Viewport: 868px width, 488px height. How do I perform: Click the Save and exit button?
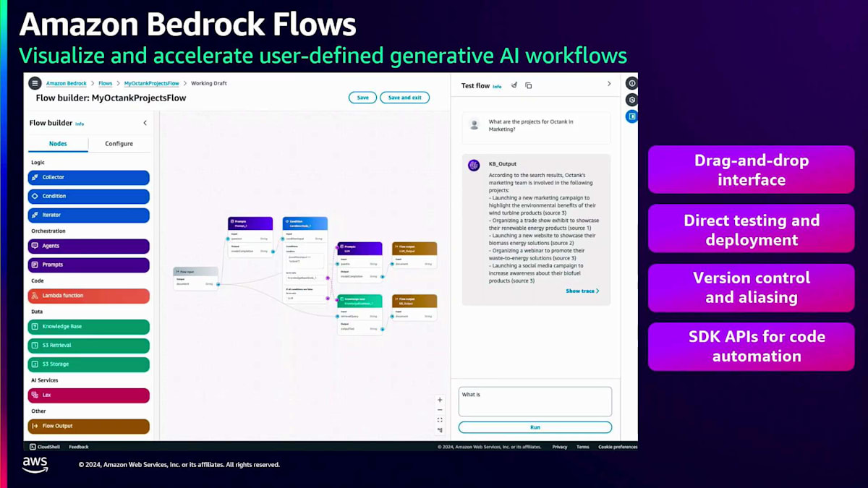(404, 98)
